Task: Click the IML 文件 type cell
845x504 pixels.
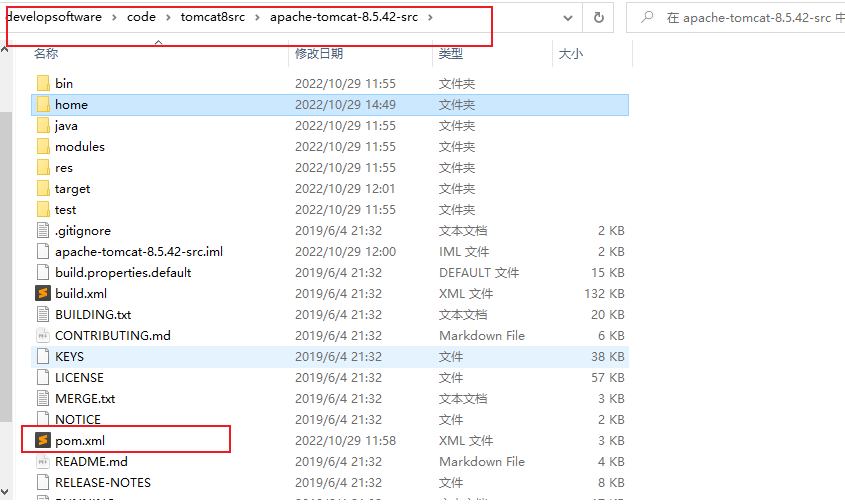Action: (464, 252)
